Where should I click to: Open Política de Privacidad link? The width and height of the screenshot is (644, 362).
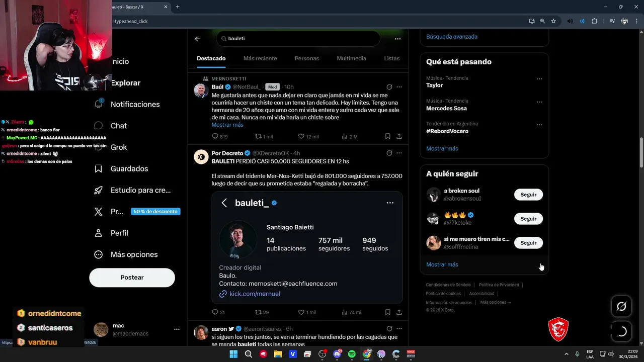pyautogui.click(x=499, y=285)
